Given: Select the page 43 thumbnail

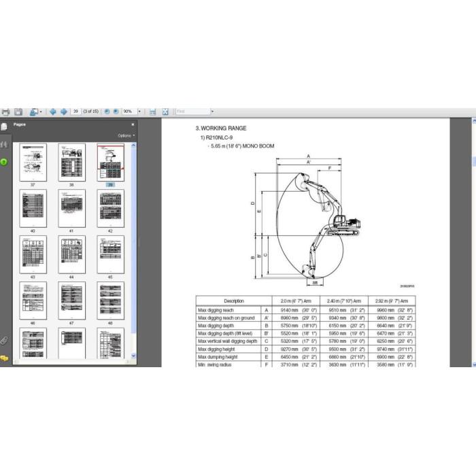Looking at the screenshot, I should point(33,254).
